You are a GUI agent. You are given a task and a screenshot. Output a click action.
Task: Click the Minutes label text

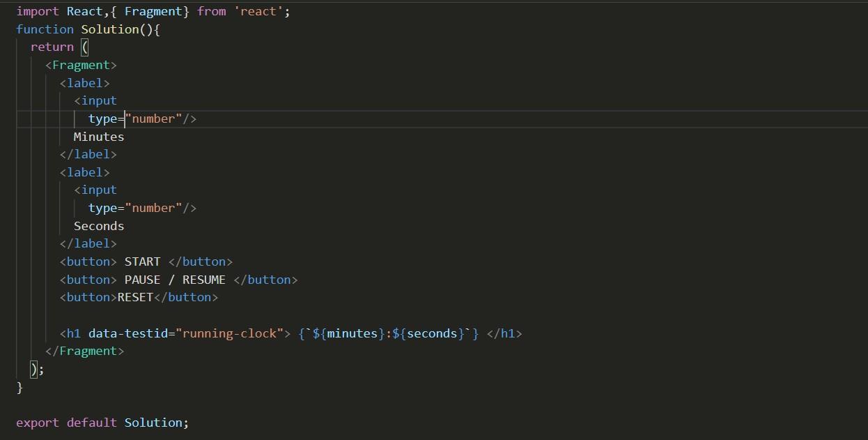(98, 137)
